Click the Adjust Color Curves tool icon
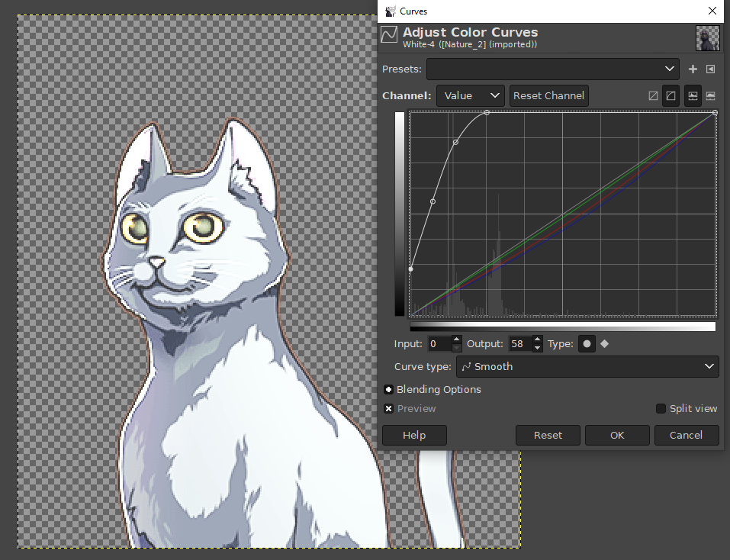The image size is (730, 560). [x=389, y=34]
